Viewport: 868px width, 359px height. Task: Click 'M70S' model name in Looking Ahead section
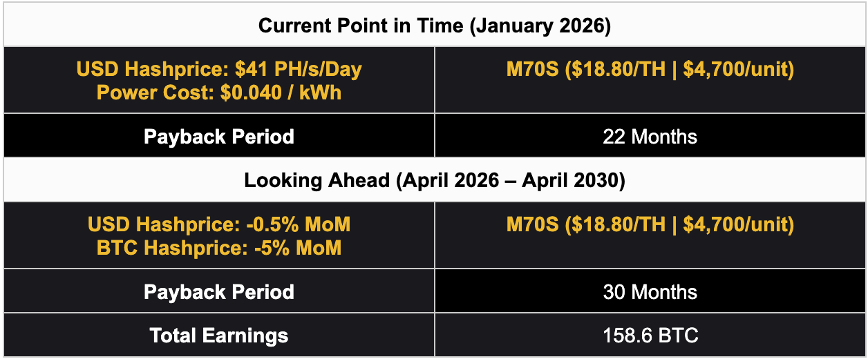[534, 224]
